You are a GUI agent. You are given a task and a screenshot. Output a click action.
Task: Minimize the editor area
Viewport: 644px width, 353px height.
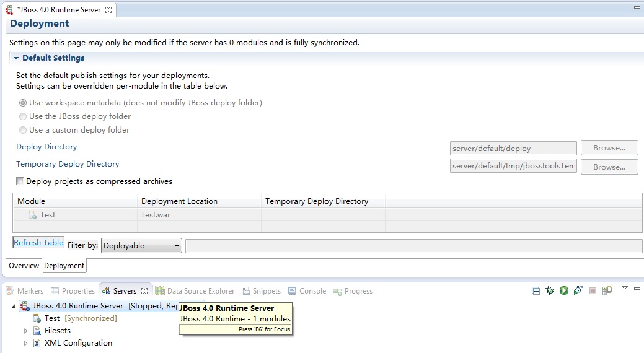tap(637, 7)
